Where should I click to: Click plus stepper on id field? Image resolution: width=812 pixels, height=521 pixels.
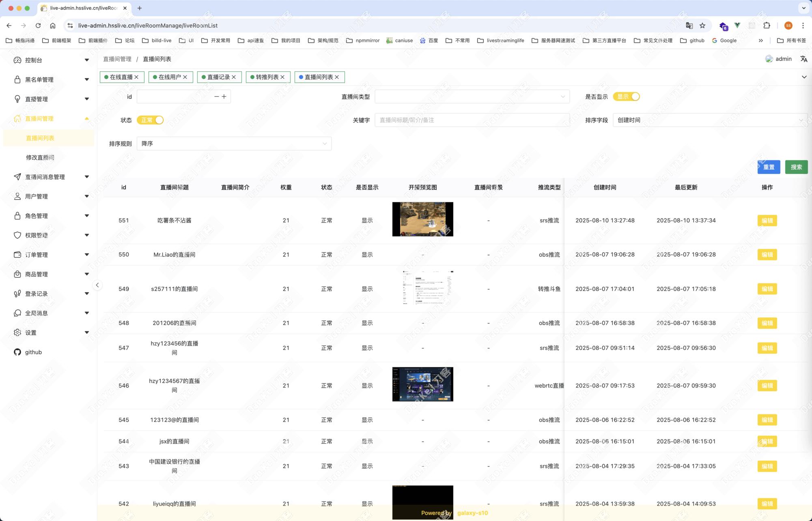tap(224, 96)
